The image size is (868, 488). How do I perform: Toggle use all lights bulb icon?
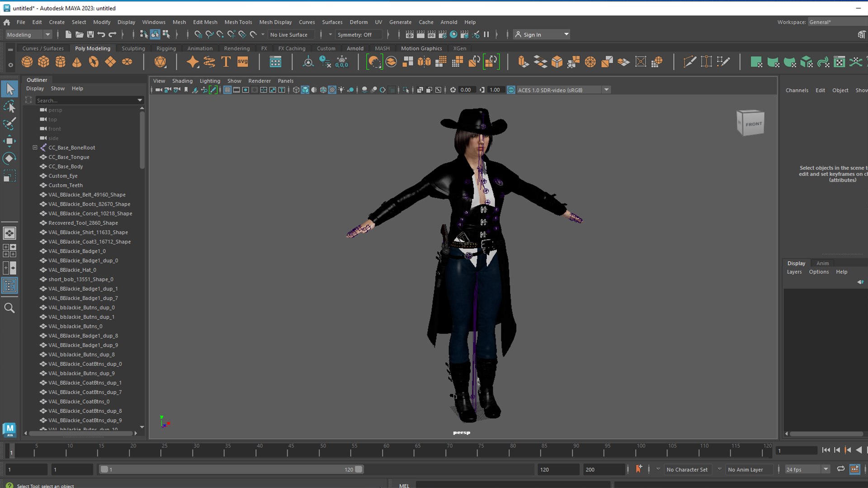tap(341, 90)
